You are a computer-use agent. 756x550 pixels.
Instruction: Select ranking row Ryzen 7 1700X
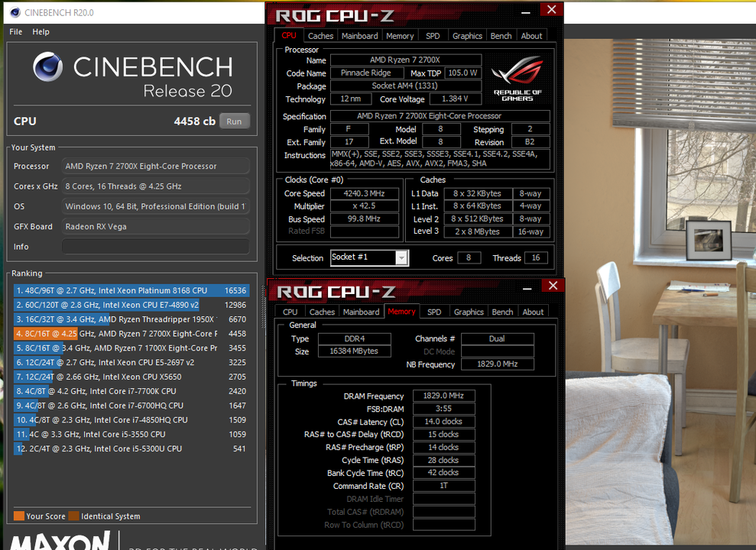click(131, 348)
